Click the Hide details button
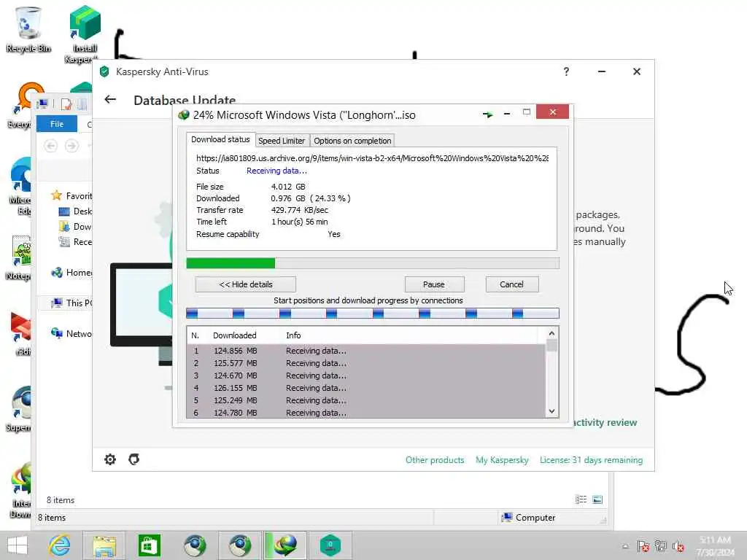This screenshot has height=560, width=747. (x=245, y=284)
